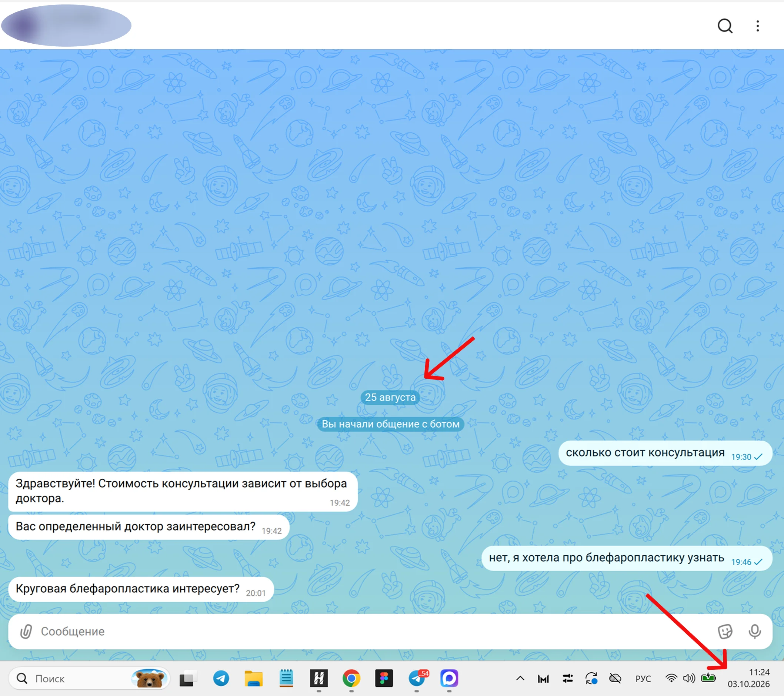Open Task View in taskbar
Viewport: 784px width, 696px height.
pos(188,679)
